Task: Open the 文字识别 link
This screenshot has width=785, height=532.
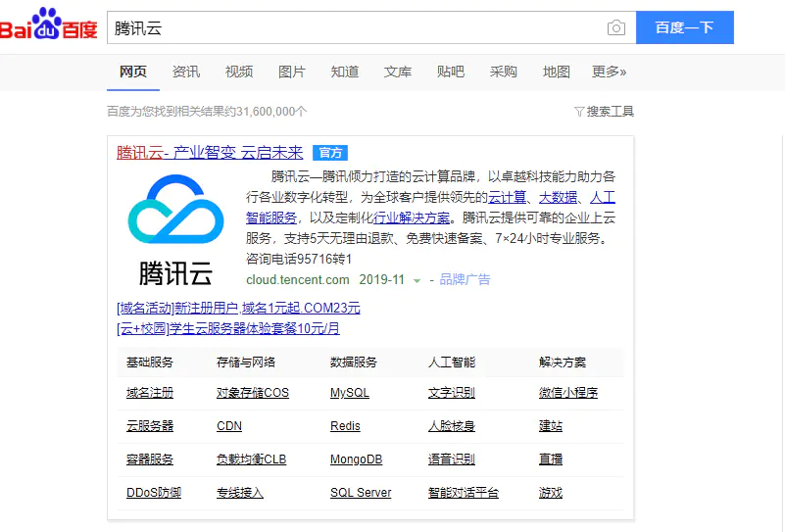Action: tap(452, 393)
